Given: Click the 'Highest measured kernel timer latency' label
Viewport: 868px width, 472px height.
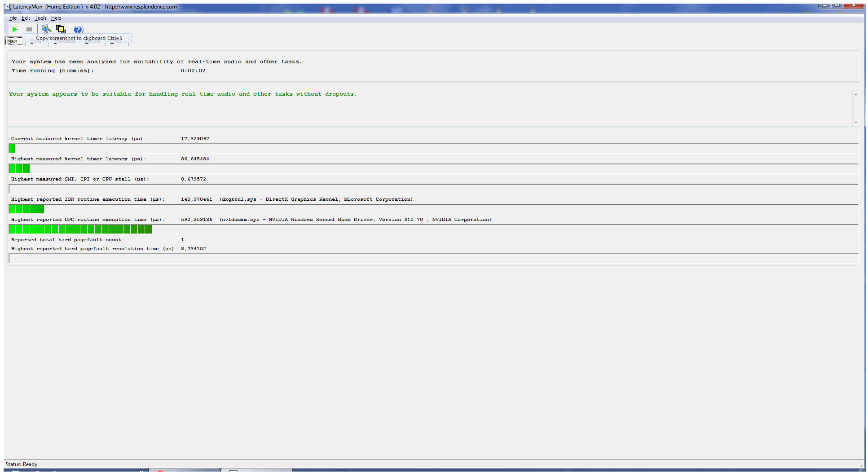Looking at the screenshot, I should coord(79,159).
